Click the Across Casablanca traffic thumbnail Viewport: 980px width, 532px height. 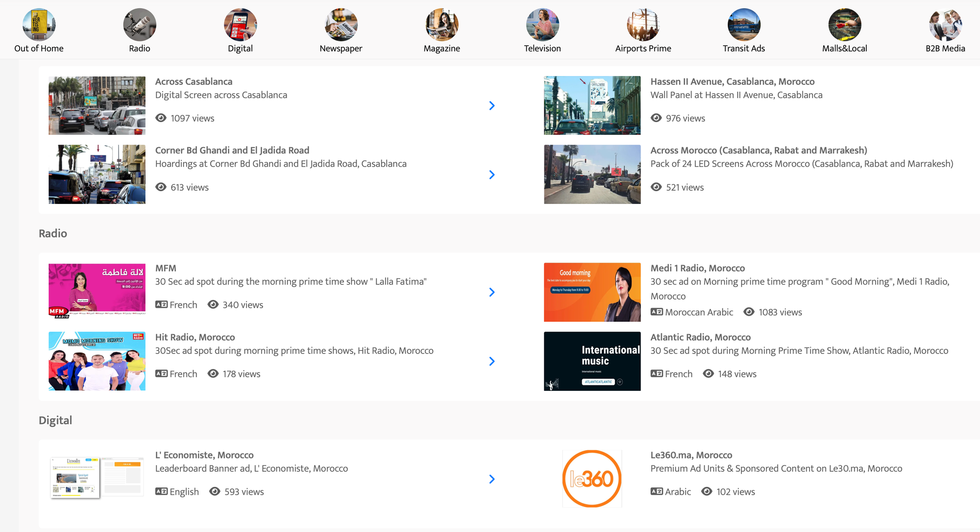[97, 105]
